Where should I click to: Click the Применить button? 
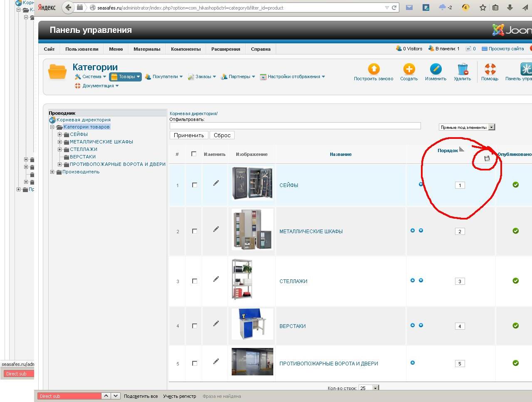click(x=189, y=135)
